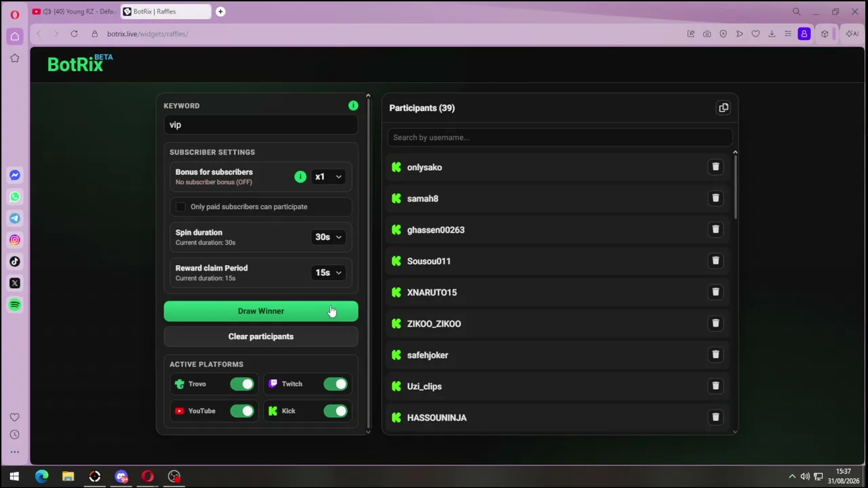Viewport: 868px width, 488px height.
Task: Open the snapshot camera tool
Action: [x=707, y=34]
